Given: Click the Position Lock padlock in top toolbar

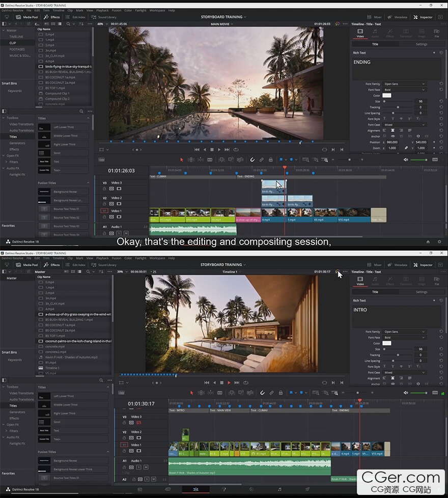Looking at the screenshot, I should (270, 160).
